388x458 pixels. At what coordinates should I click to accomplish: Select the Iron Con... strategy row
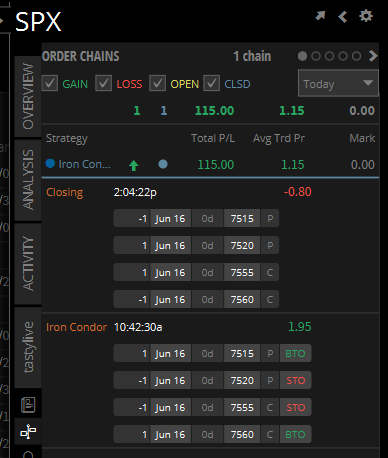click(x=210, y=164)
